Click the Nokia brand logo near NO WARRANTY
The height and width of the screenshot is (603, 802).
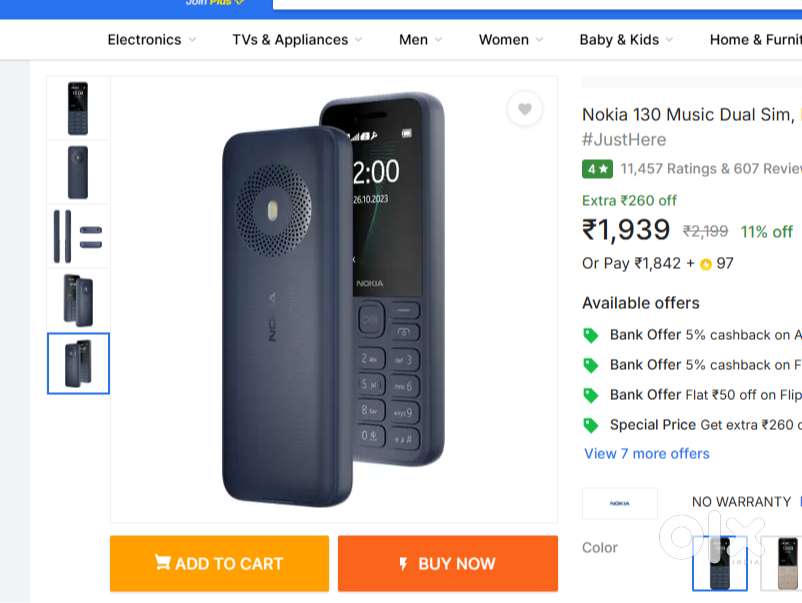[x=618, y=503]
